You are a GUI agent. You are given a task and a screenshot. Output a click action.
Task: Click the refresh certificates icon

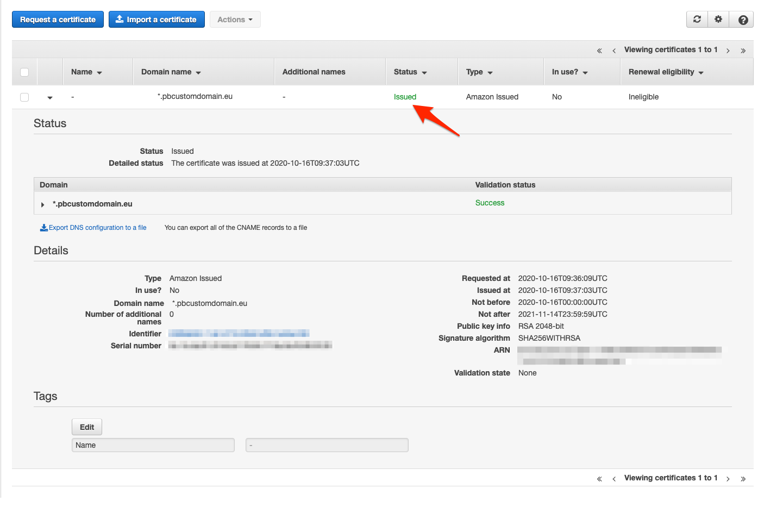pos(697,20)
